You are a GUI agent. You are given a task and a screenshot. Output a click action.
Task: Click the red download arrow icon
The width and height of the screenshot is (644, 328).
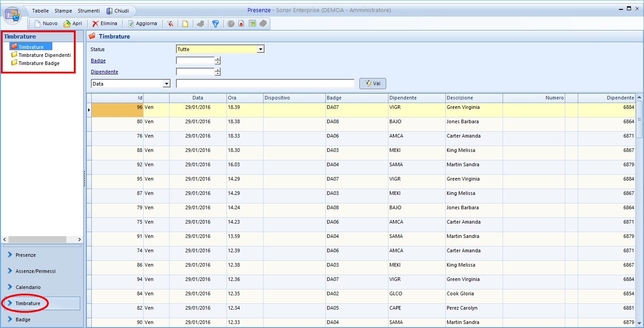pyautogui.click(x=241, y=24)
